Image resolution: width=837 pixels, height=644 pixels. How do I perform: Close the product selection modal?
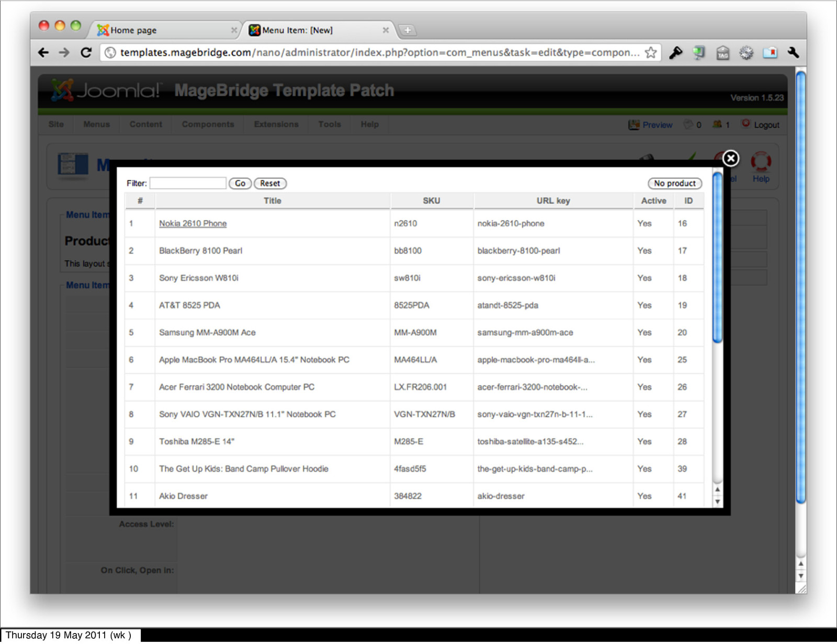(730, 158)
